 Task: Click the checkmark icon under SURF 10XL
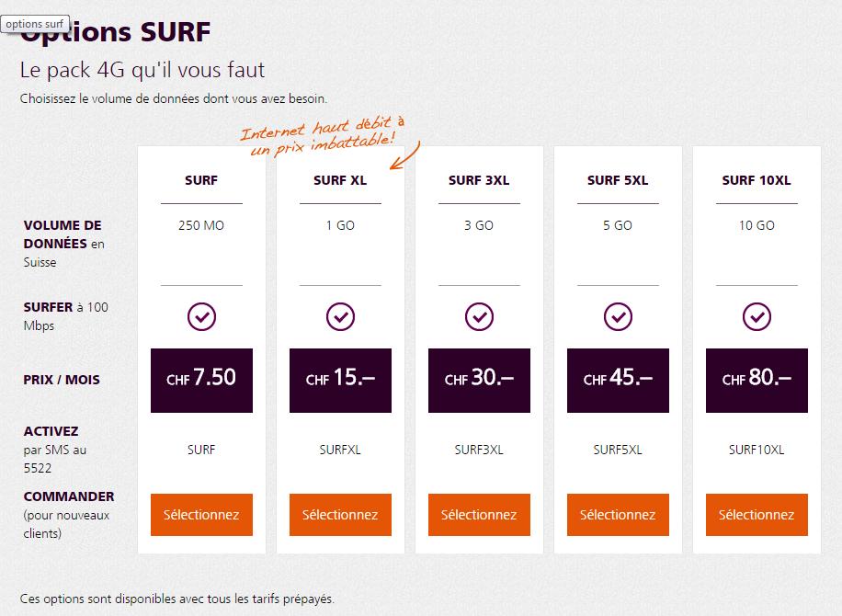(x=757, y=316)
